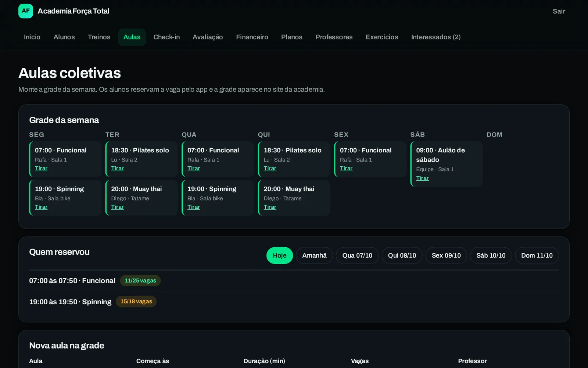Expand the 19:00 às 19:50 Spinning row
This screenshot has width=588, height=368.
coord(294,302)
